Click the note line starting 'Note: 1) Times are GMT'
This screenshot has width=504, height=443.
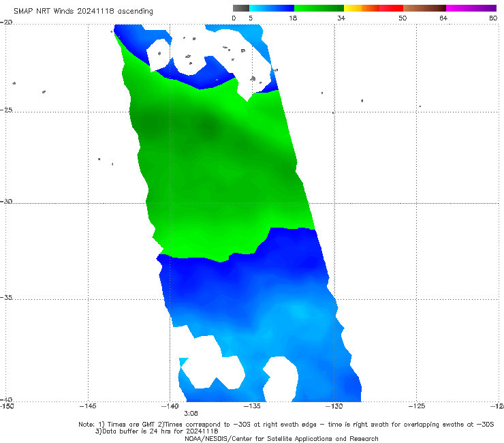coord(286,425)
